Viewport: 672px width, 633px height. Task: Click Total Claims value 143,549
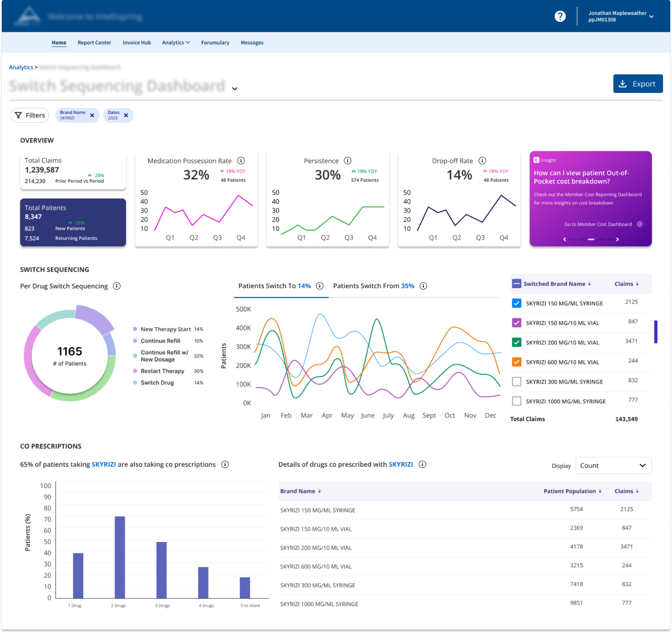click(626, 419)
